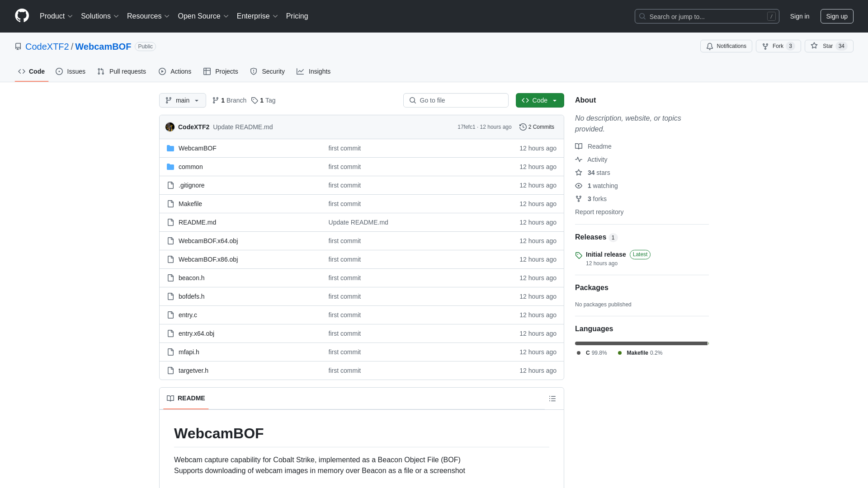Click the Notifications bell icon

(710, 46)
